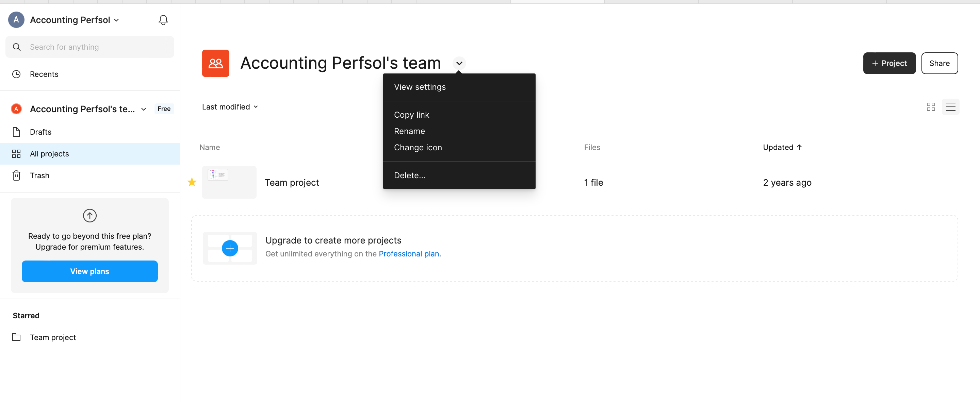The width and height of the screenshot is (980, 402).
Task: Open the Professional plan link
Action: (409, 254)
